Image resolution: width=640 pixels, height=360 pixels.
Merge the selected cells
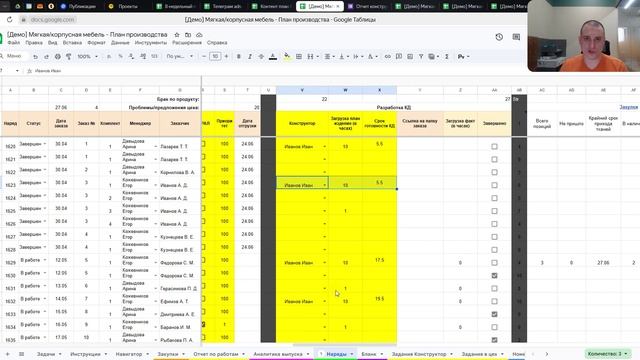point(310,56)
